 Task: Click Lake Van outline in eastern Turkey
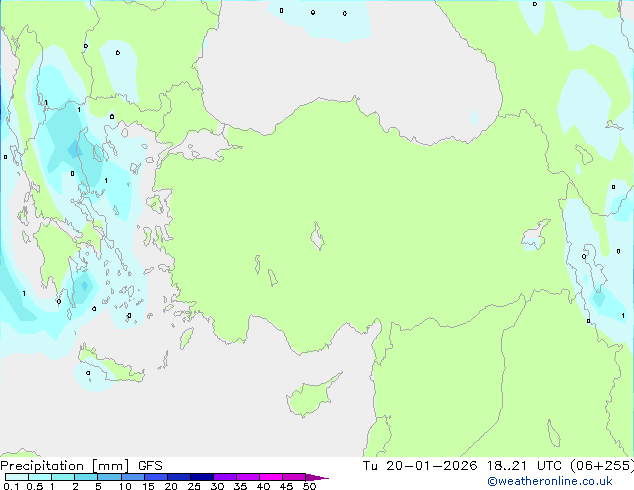[x=536, y=234]
